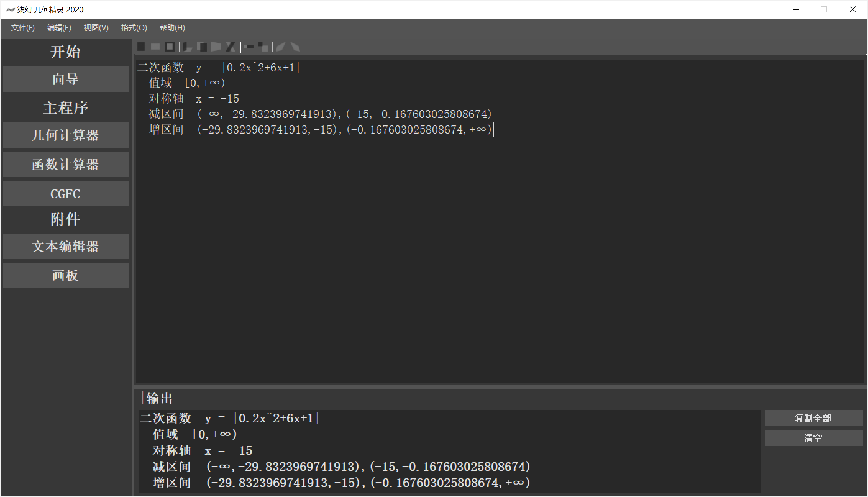Click the left-leaning slanted shape toolbar icon

coord(281,47)
